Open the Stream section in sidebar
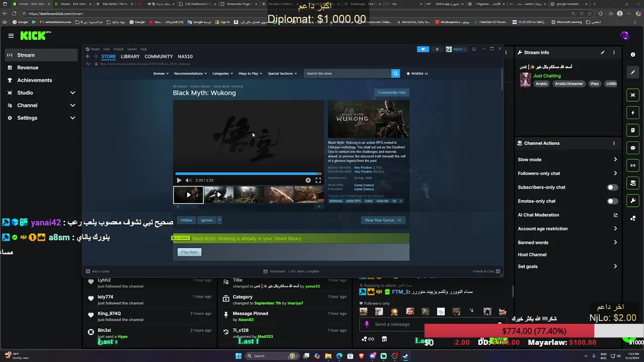This screenshot has width=644, height=362. 41,55
